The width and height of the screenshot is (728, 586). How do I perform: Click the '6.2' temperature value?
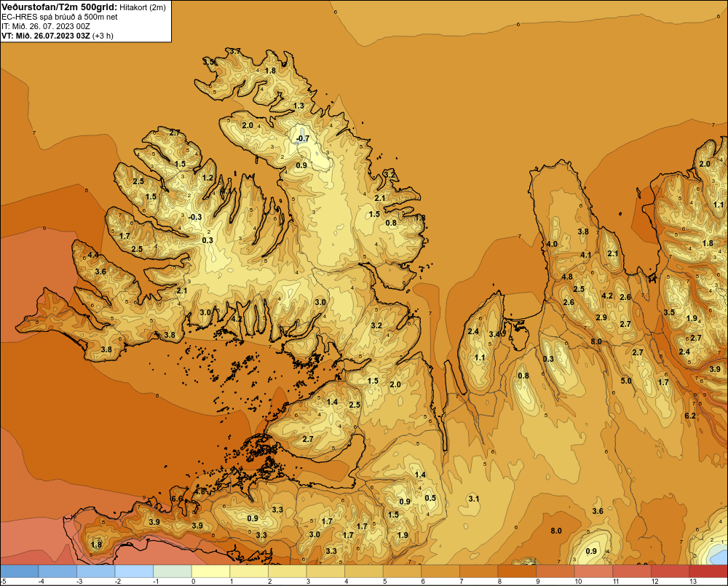(x=690, y=416)
